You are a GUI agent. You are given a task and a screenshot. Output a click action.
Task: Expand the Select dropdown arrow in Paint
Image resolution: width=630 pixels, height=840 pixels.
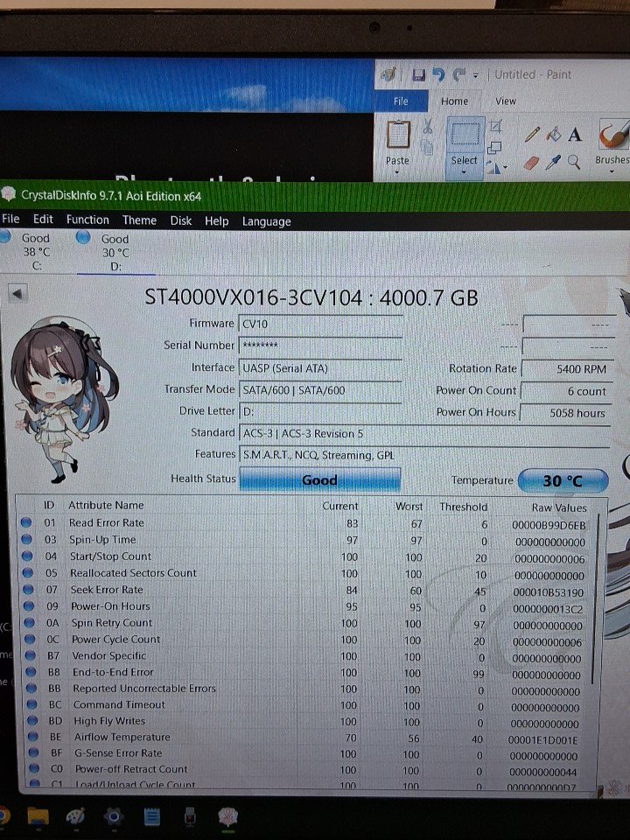click(x=464, y=172)
